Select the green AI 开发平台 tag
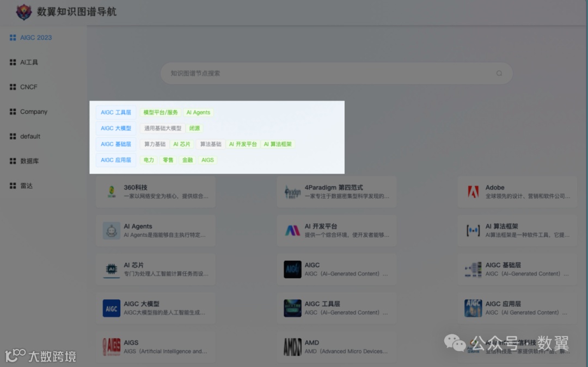Viewport: 588px width, 367px height. click(x=243, y=144)
